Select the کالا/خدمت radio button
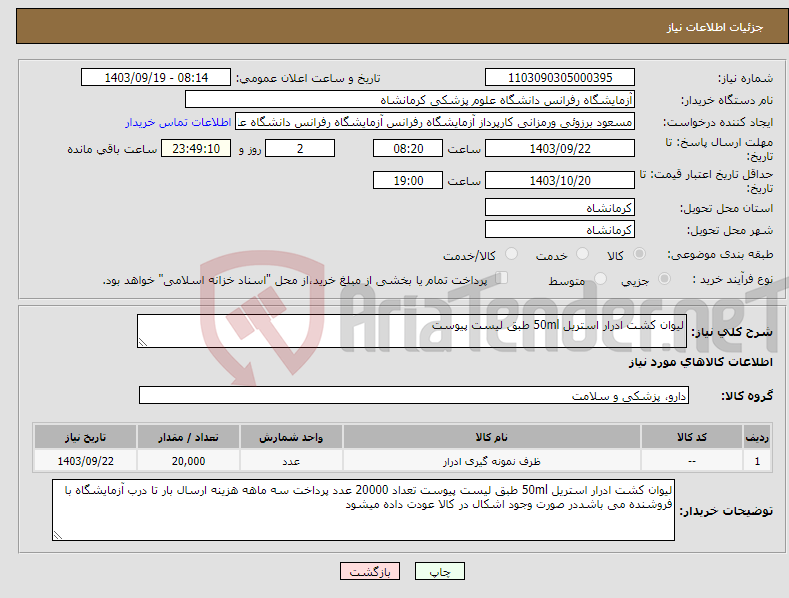 (x=511, y=254)
